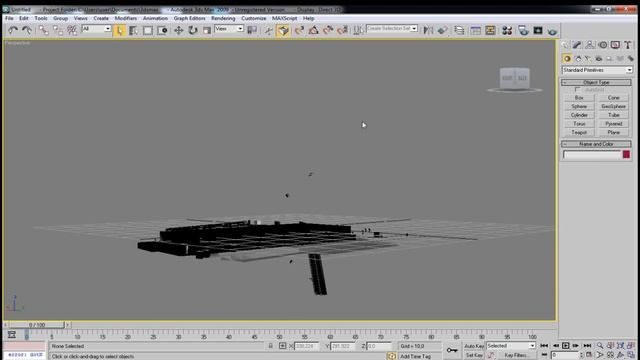The height and width of the screenshot is (360, 640).
Task: Click the Play Animation button
Action: (x=565, y=346)
